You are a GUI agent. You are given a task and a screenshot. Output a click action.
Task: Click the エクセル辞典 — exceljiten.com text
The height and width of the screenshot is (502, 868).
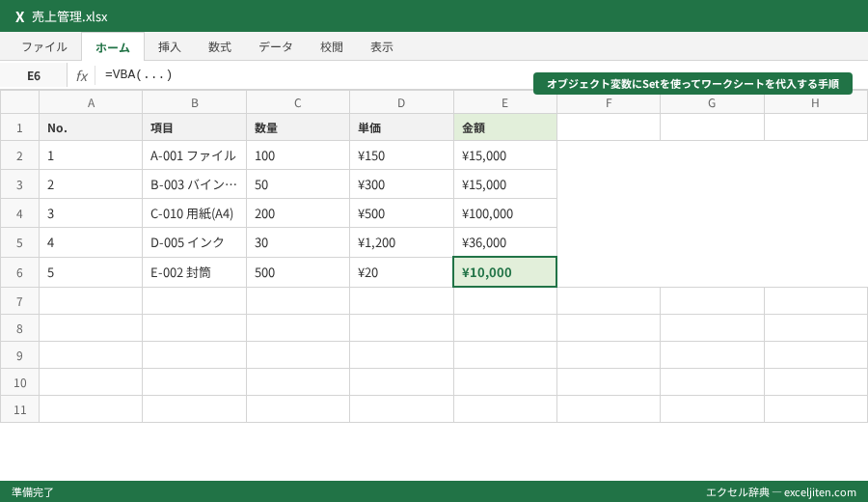tap(781, 492)
